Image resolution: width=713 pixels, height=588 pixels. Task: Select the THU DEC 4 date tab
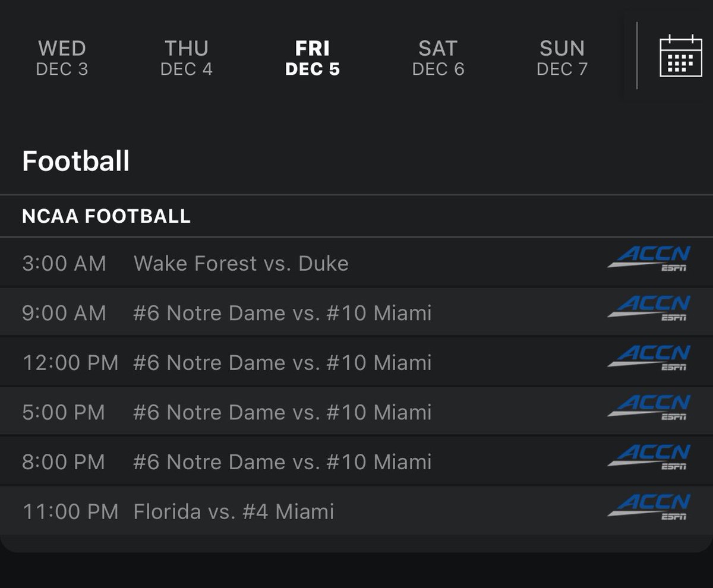click(x=187, y=58)
